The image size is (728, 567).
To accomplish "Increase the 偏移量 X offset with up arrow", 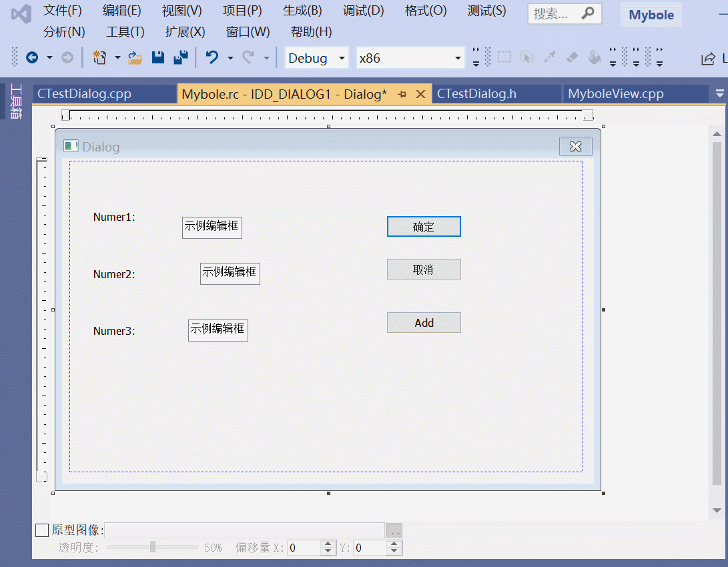I will click(x=328, y=544).
